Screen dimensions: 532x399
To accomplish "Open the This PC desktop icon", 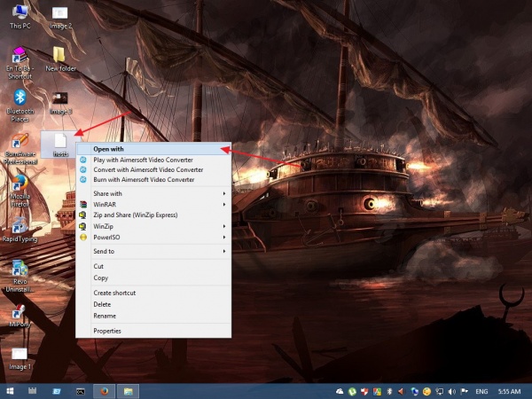I will pos(20,17).
